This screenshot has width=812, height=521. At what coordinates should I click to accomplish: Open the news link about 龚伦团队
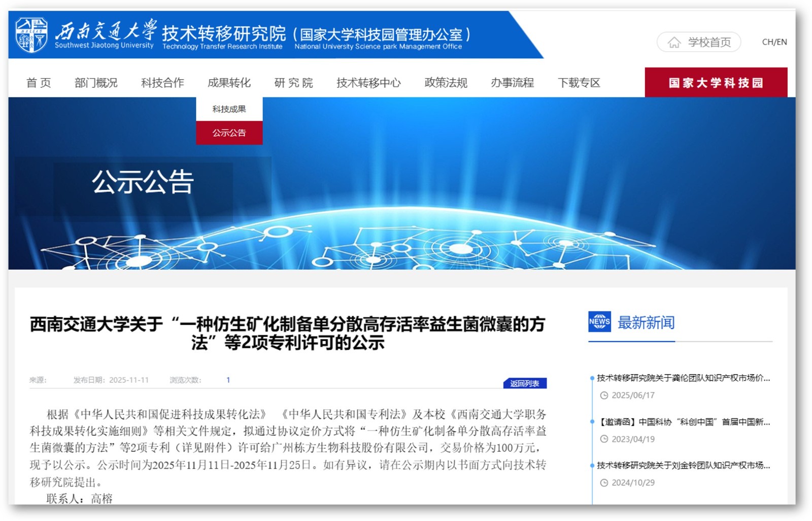683,378
